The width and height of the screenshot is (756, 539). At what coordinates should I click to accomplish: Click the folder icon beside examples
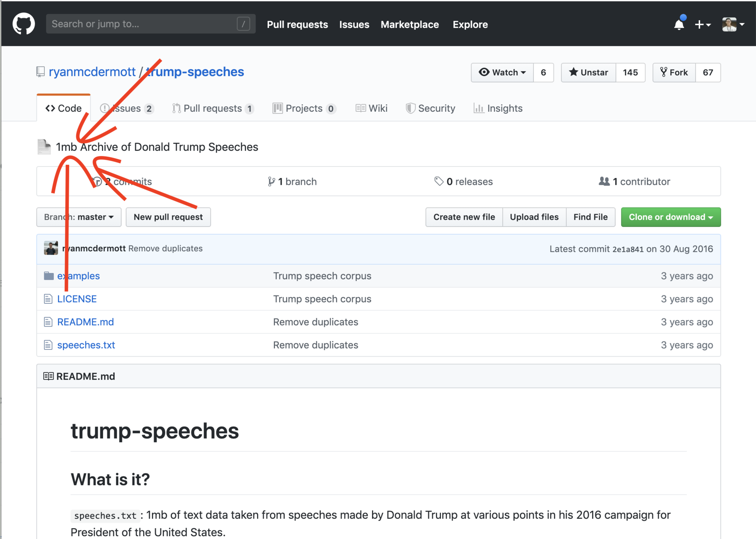(x=49, y=276)
